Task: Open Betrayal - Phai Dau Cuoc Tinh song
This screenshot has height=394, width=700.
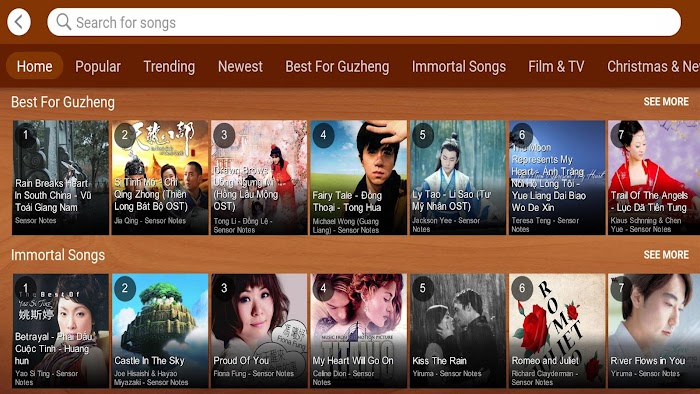Action: click(60, 331)
